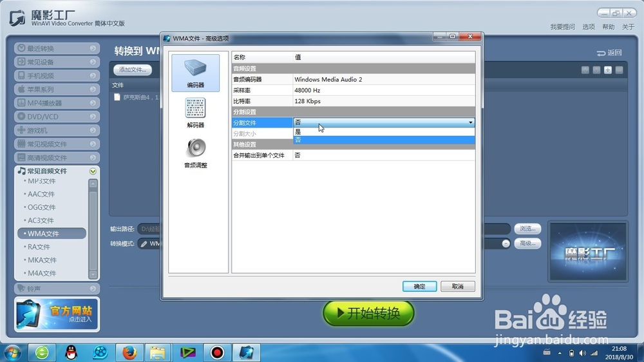Click the 取消 button in the dialog

click(457, 287)
